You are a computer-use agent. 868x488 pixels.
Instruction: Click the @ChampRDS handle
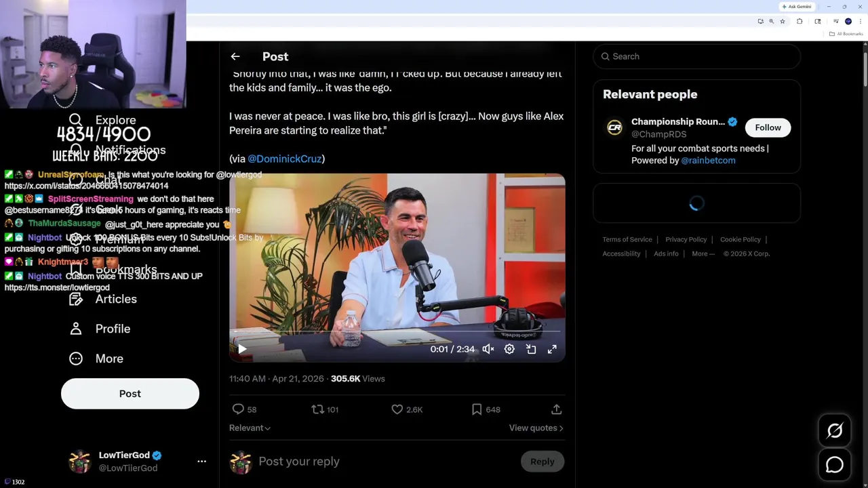tap(658, 134)
